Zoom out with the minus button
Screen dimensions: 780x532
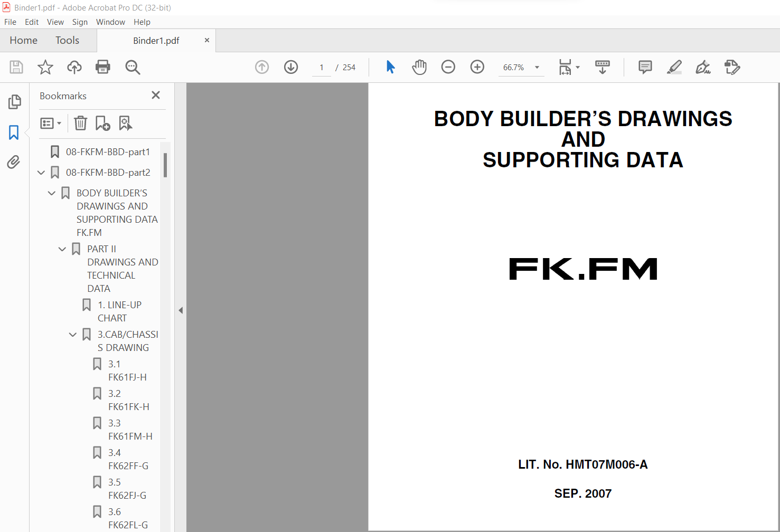tap(448, 67)
